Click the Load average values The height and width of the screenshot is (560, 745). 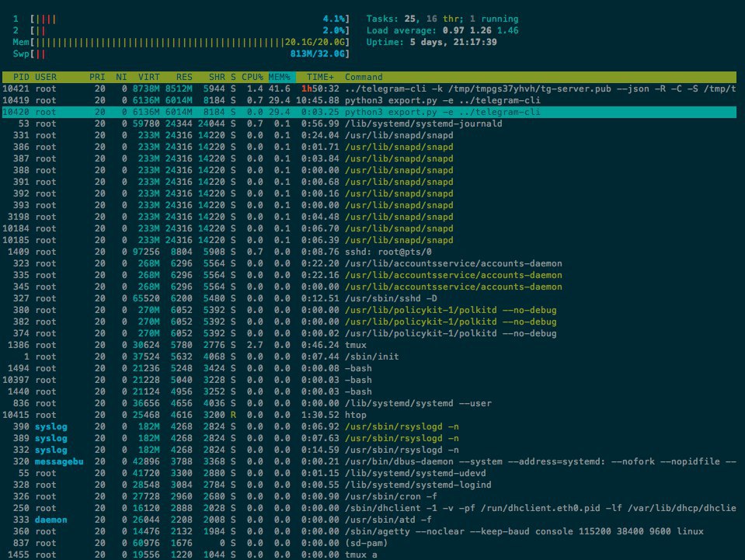pos(480,30)
